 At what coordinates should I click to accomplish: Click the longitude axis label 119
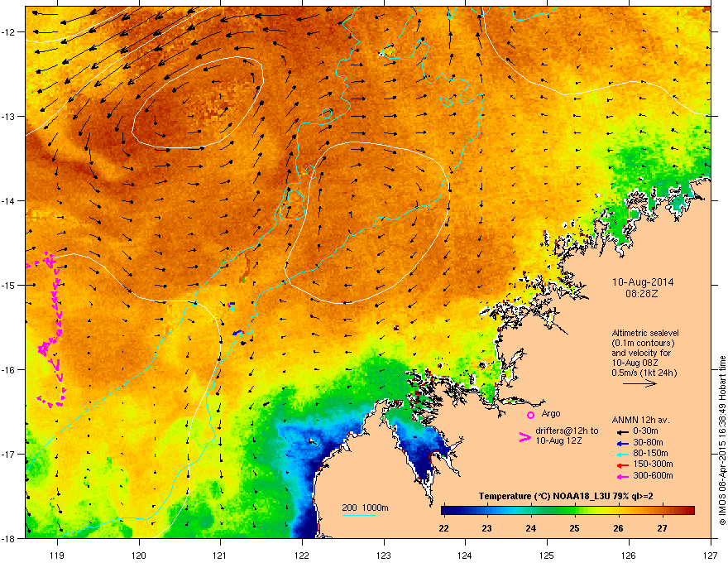57,556
